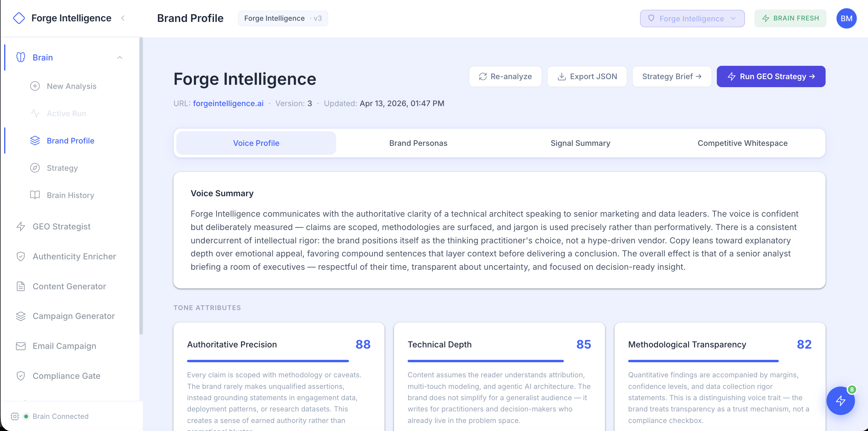The height and width of the screenshot is (431, 868).
Task: Run GEO Strategy
Action: [771, 76]
